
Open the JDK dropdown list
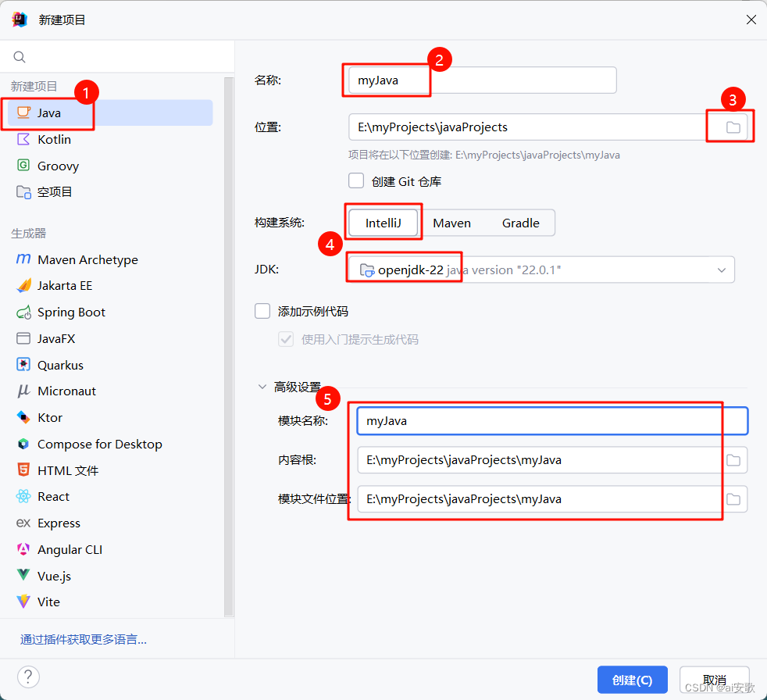722,270
